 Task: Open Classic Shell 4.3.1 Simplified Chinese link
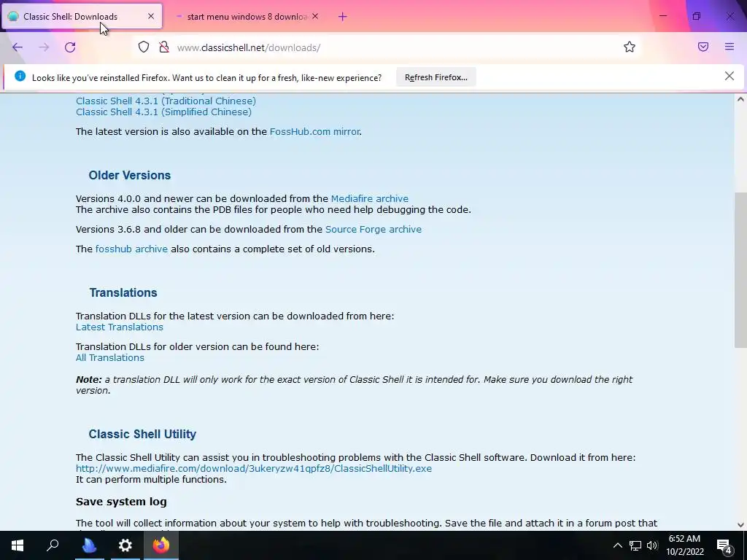[x=164, y=112]
